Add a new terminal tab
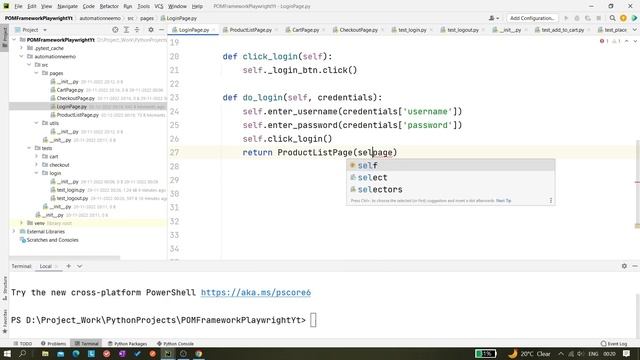 pyautogui.click(x=69, y=266)
